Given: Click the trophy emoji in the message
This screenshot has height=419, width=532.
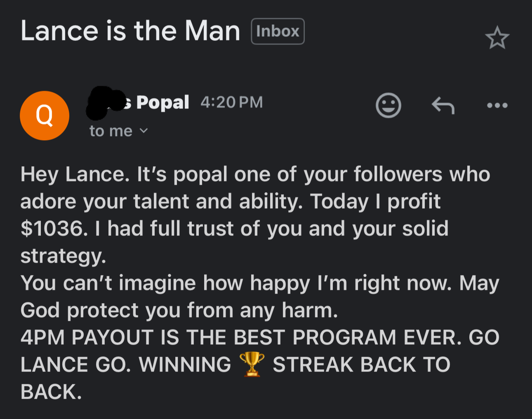Looking at the screenshot, I should [x=252, y=364].
